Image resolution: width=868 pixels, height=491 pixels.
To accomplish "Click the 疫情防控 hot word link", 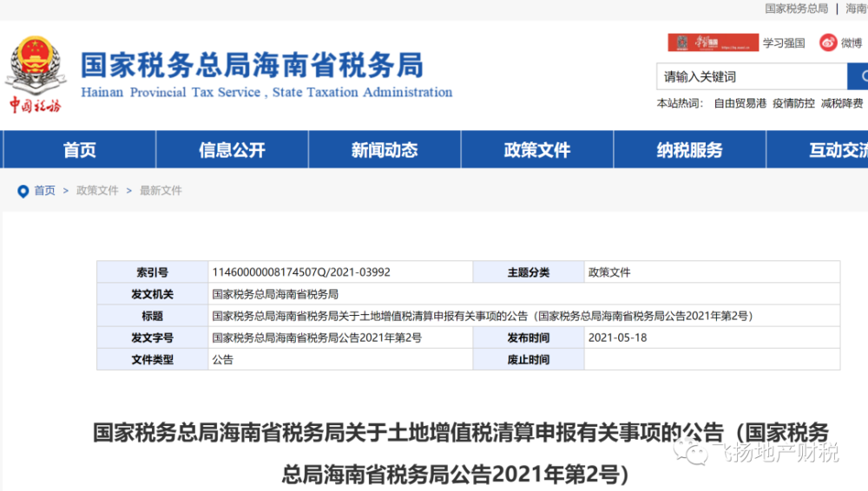I will coord(793,103).
